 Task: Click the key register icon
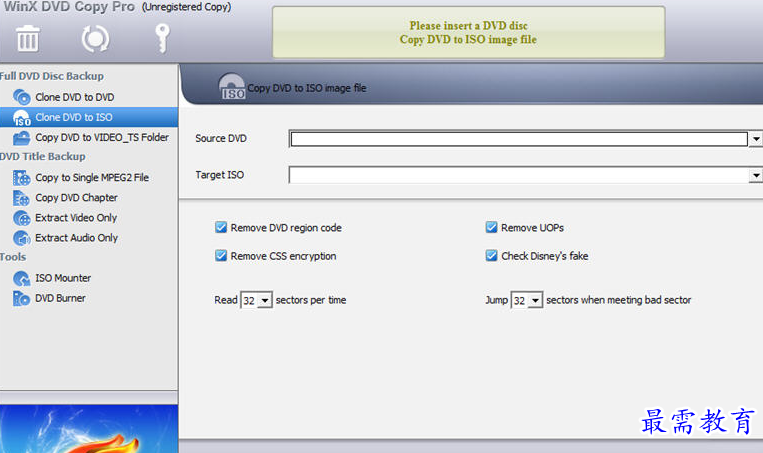click(163, 38)
